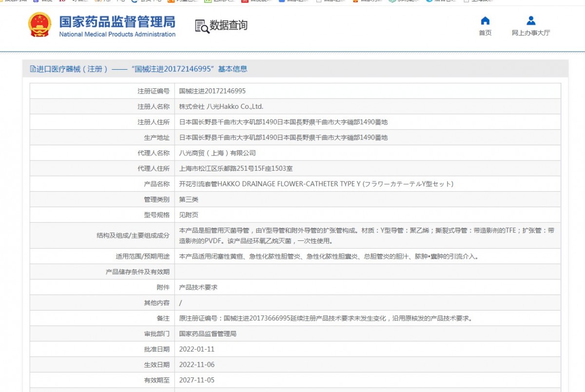Click the 审批部门 label
Screen dimensions: 585x392
[156, 334]
